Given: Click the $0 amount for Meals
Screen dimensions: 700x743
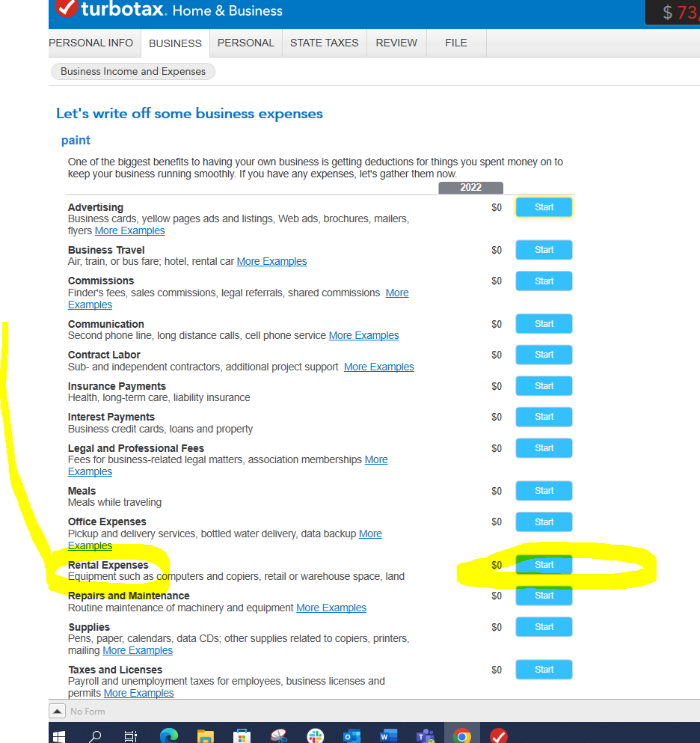Looking at the screenshot, I should [497, 491].
